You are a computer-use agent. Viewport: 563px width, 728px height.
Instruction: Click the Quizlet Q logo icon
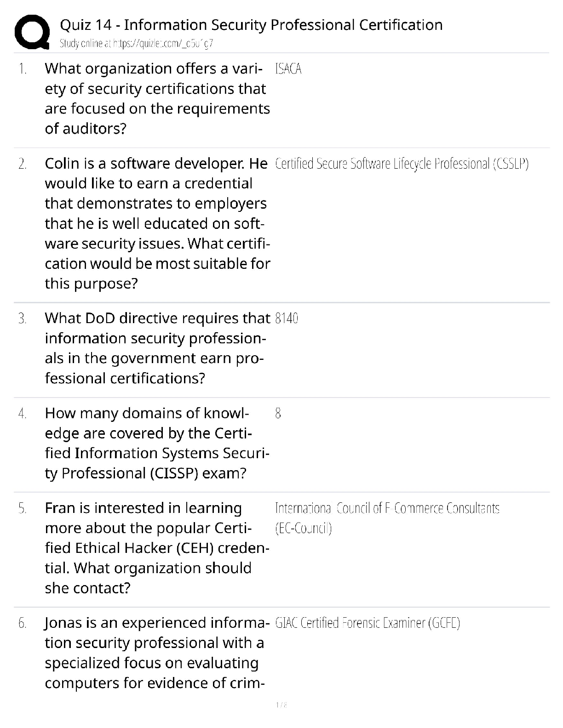tap(32, 32)
